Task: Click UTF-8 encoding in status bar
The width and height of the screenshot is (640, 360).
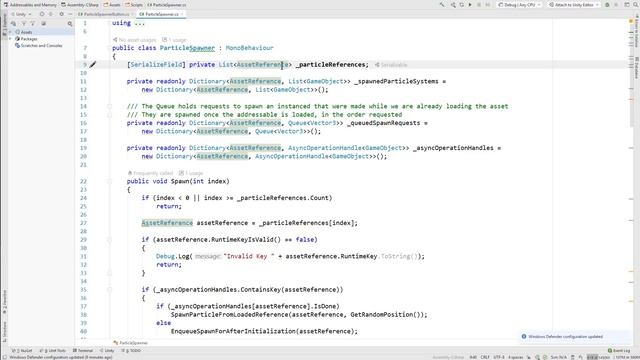Action: [x=499, y=357]
